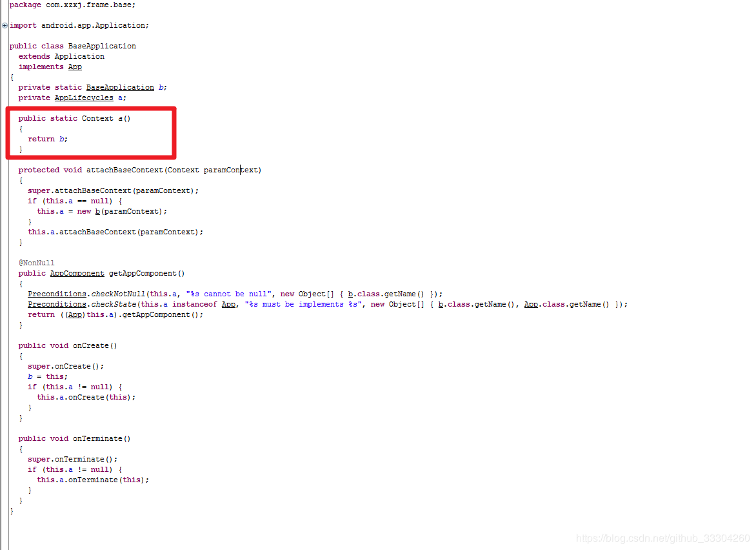Click 'this.a.onCreate(this);' line
The width and height of the screenshot is (756, 550).
click(x=86, y=397)
